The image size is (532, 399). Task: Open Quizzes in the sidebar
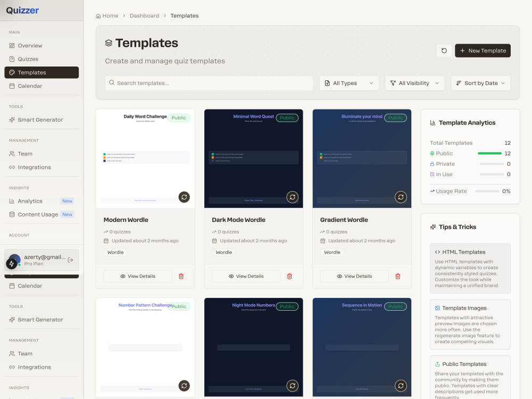41,59
